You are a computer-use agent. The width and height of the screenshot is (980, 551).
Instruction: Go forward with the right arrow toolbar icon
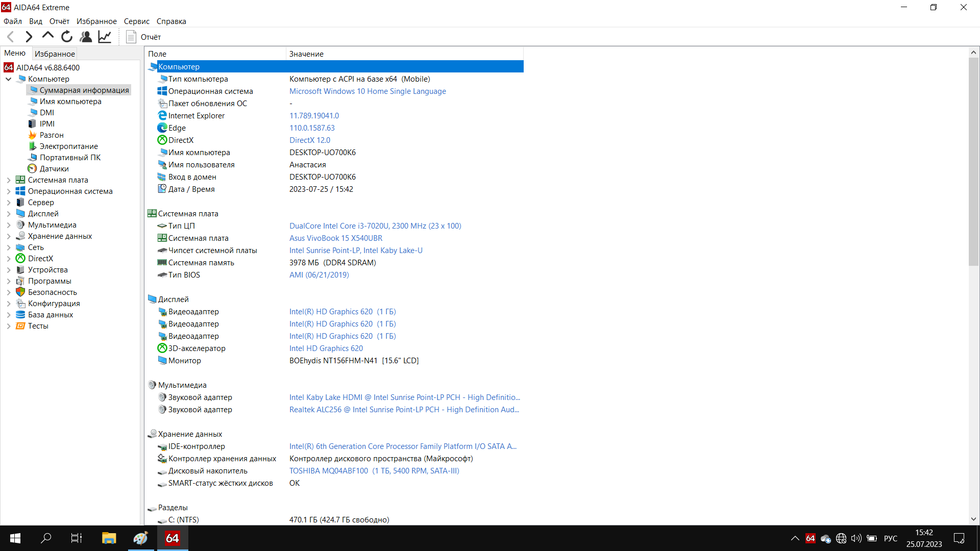tap(29, 37)
